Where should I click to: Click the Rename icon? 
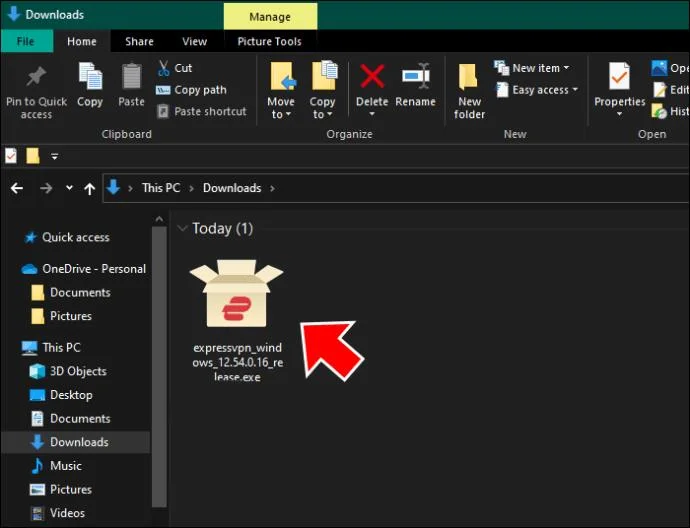pos(416,76)
